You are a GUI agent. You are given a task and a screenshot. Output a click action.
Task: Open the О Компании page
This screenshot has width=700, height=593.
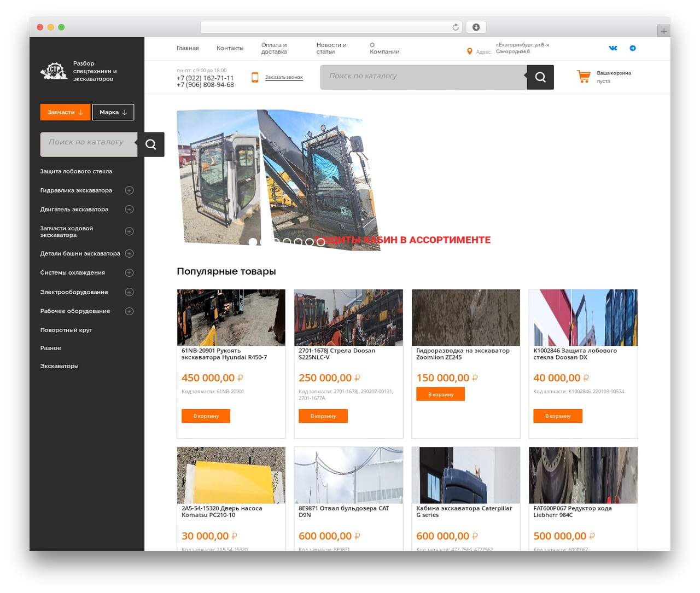[384, 48]
